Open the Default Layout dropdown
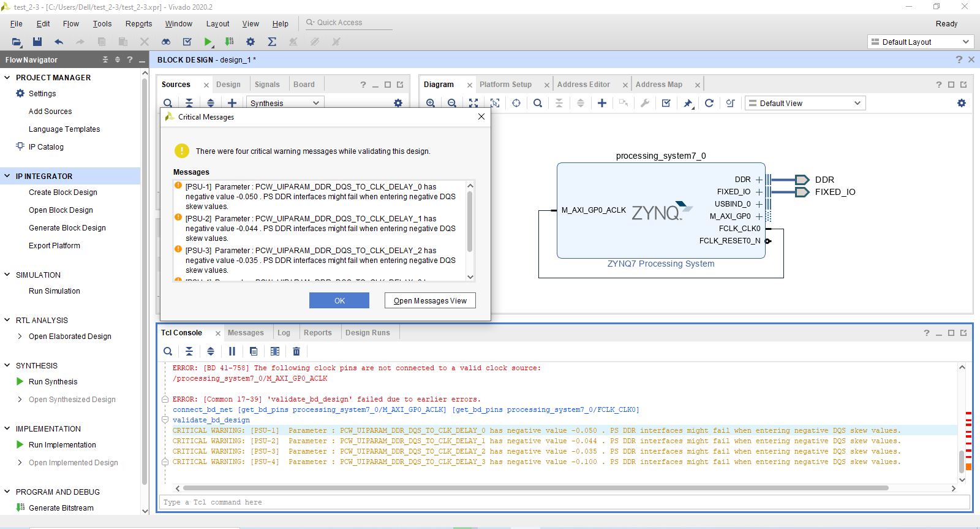 [921, 42]
